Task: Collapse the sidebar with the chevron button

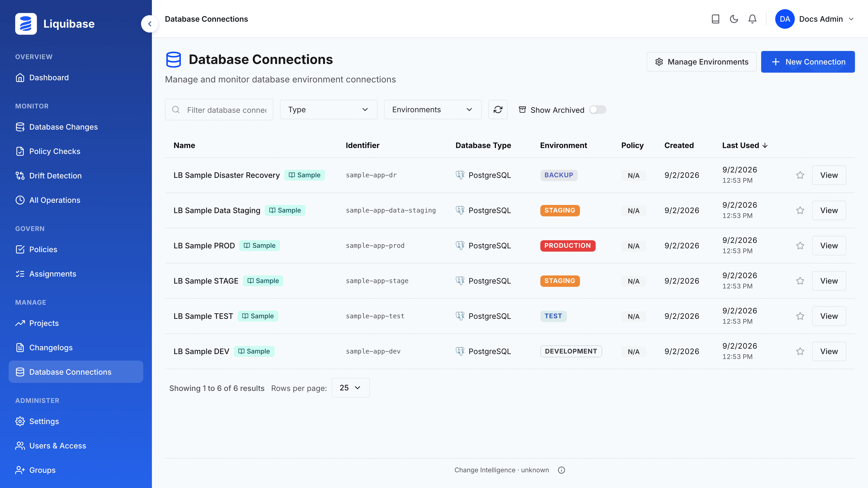Action: pyautogui.click(x=150, y=24)
